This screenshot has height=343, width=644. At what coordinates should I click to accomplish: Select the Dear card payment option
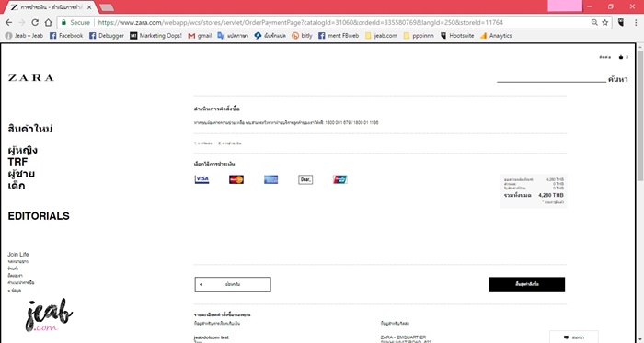click(305, 179)
